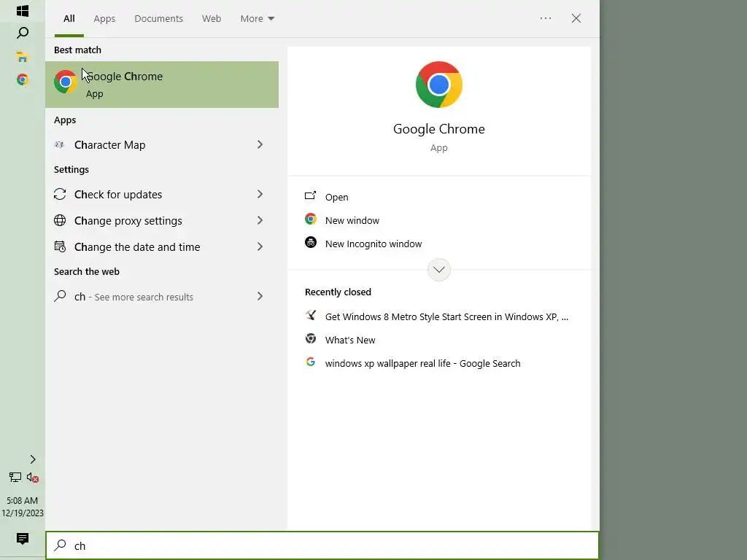Expand more Chrome actions with the down chevron
The height and width of the screenshot is (560, 747).
pyautogui.click(x=438, y=270)
